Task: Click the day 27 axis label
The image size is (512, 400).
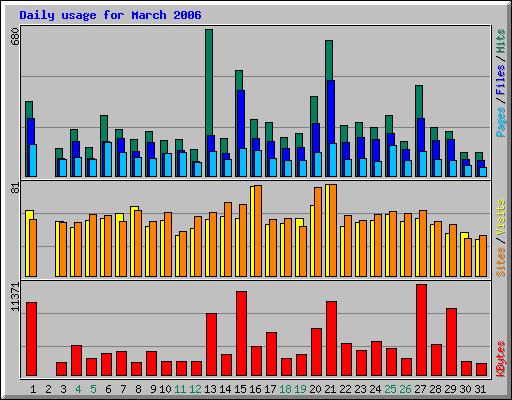Action: 420,389
